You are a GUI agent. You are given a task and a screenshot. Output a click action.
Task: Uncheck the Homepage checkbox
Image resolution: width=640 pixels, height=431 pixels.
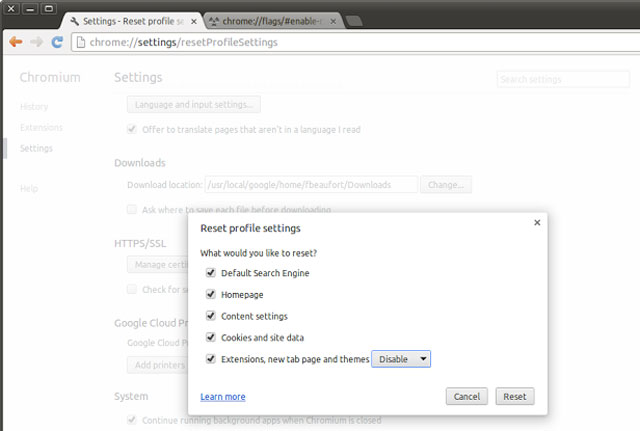click(x=210, y=295)
